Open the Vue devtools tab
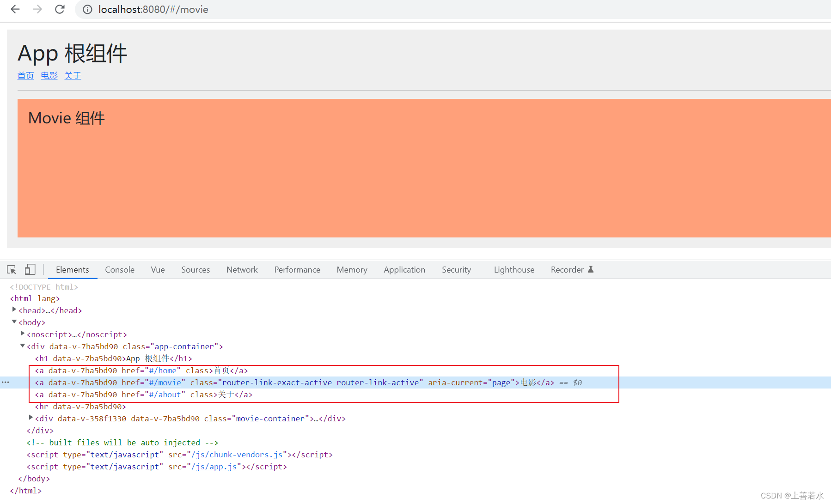The image size is (831, 504). (158, 270)
